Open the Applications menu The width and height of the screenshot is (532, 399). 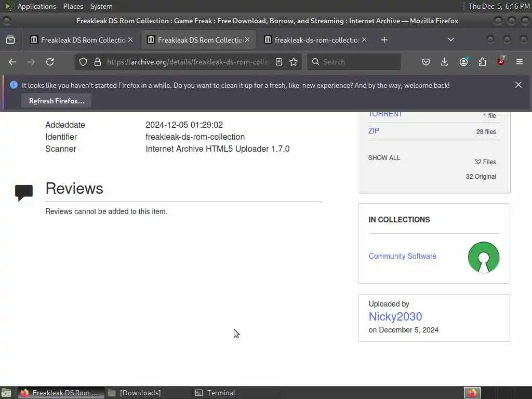37,6
